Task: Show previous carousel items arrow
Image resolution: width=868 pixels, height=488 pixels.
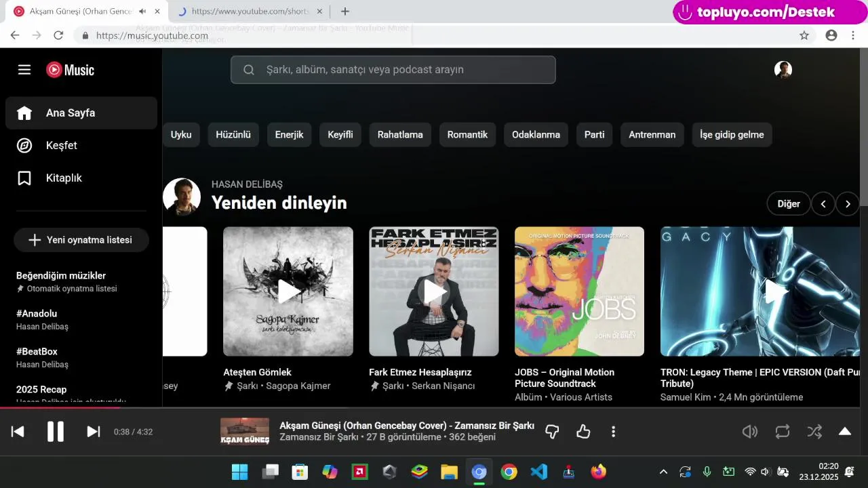Action: [823, 203]
